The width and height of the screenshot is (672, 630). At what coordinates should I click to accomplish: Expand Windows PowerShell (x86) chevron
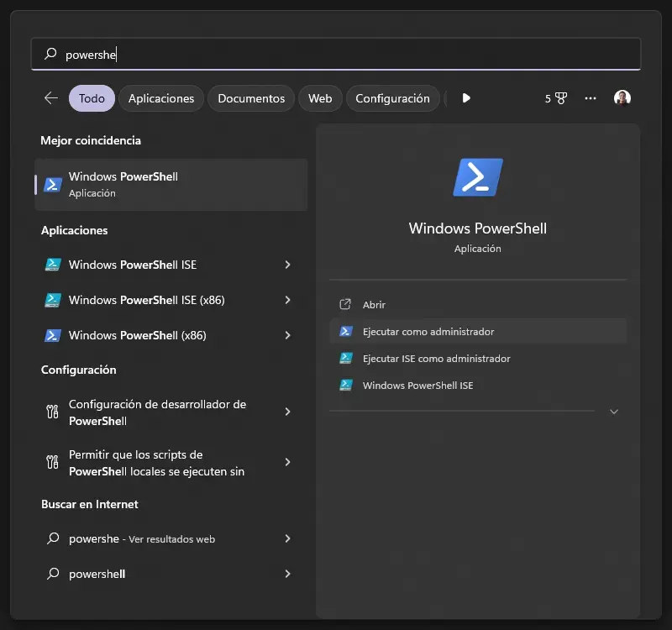pyautogui.click(x=287, y=335)
